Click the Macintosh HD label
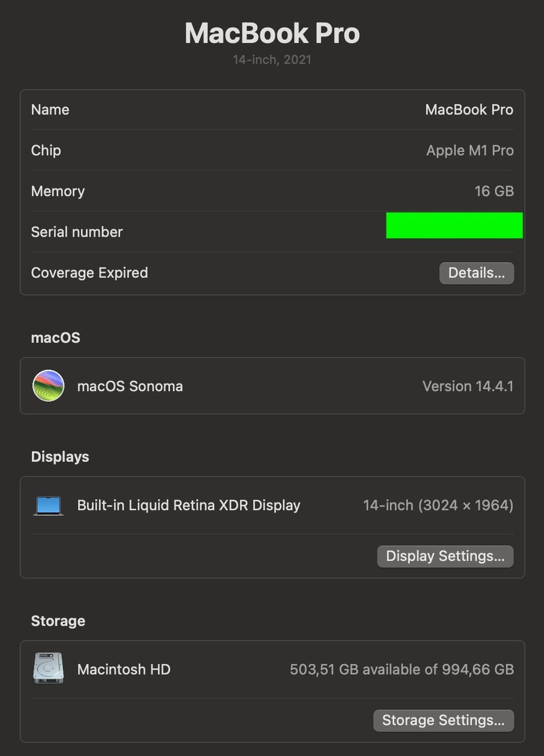The image size is (544, 756). coord(124,669)
